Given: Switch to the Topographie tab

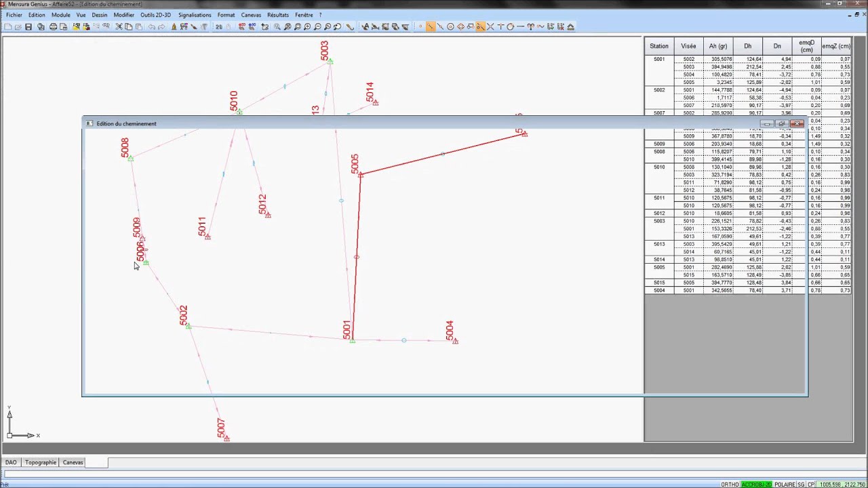Looking at the screenshot, I should point(41,462).
